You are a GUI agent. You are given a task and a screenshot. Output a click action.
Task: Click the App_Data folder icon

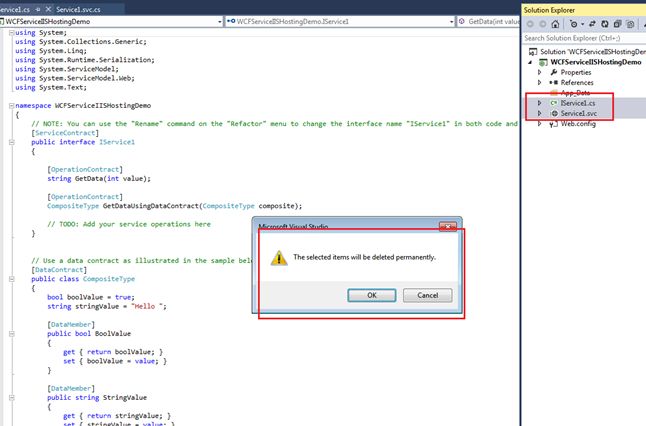(x=554, y=93)
